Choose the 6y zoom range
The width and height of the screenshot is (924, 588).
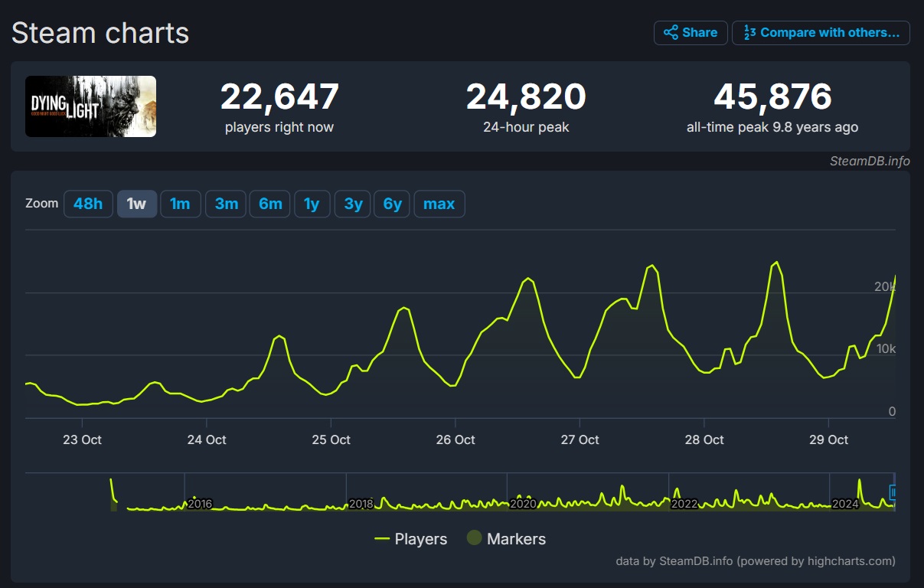392,204
